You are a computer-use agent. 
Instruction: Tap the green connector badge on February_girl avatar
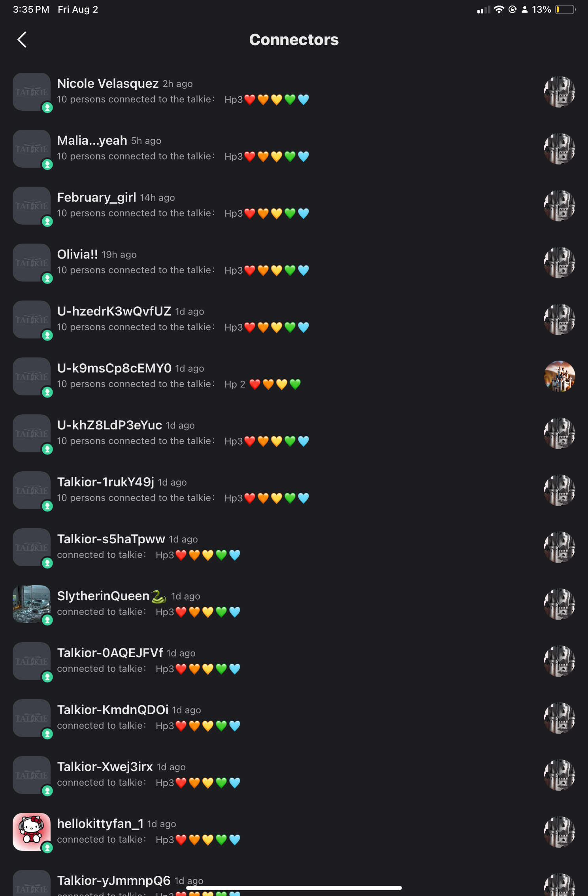click(47, 221)
